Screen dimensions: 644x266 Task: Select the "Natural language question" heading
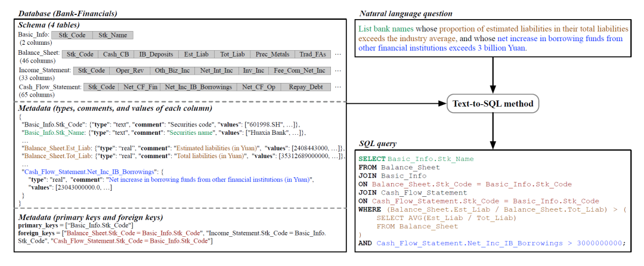[x=406, y=14]
